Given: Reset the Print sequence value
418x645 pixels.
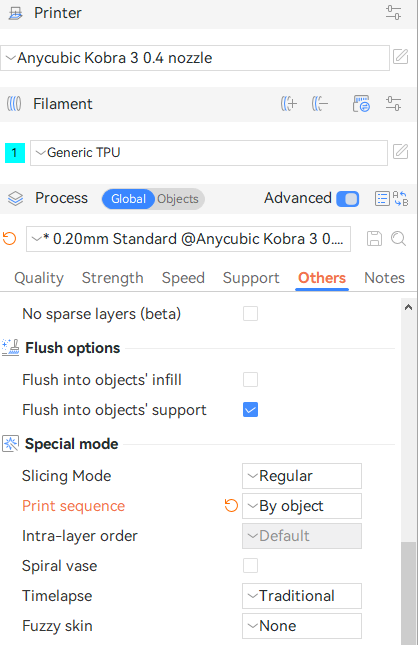Looking at the screenshot, I should [231, 506].
